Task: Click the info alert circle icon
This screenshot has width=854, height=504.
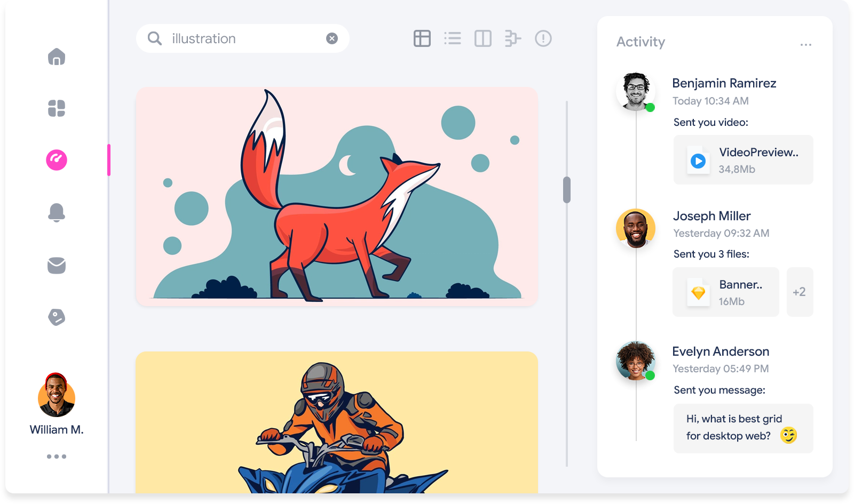Action: point(543,38)
